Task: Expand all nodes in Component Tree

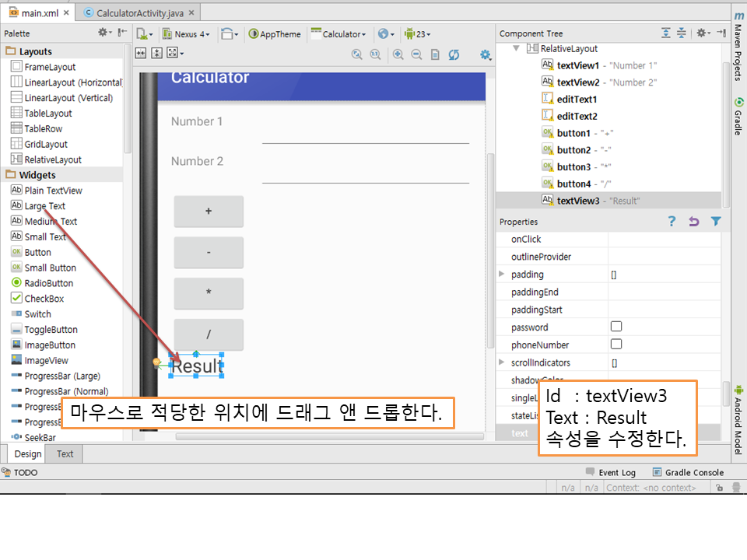Action: pos(666,33)
